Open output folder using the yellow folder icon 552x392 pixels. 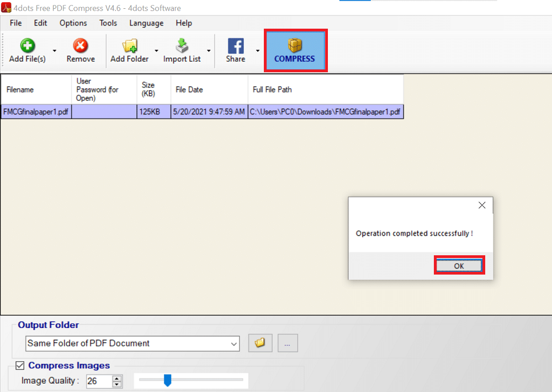pyautogui.click(x=260, y=343)
